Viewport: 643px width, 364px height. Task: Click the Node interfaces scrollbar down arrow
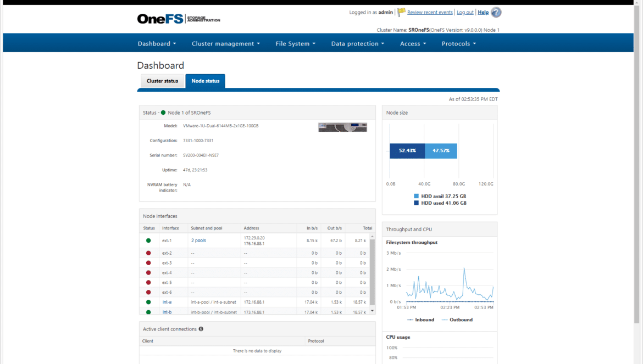pos(373,311)
